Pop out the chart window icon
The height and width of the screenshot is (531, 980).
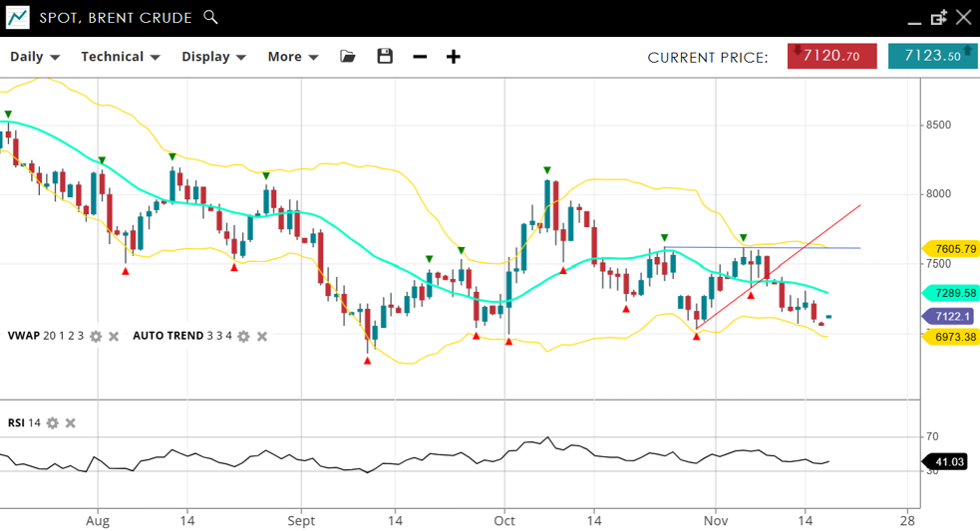click(x=938, y=18)
